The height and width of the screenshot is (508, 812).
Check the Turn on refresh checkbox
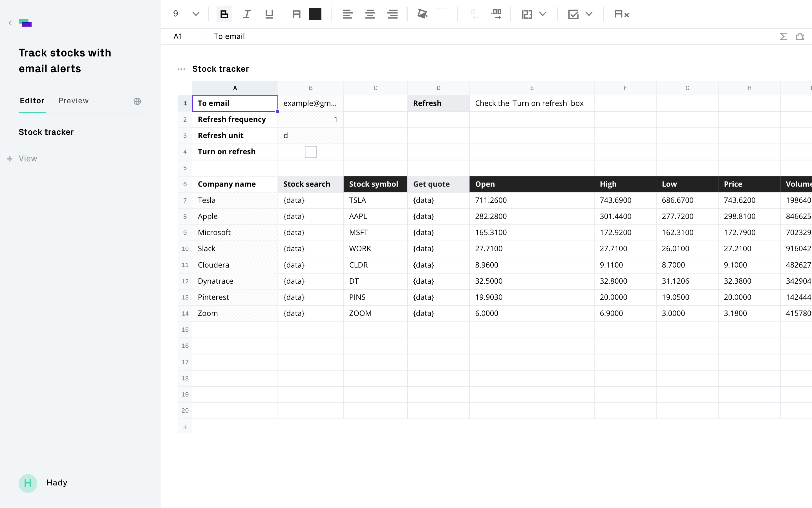311,152
